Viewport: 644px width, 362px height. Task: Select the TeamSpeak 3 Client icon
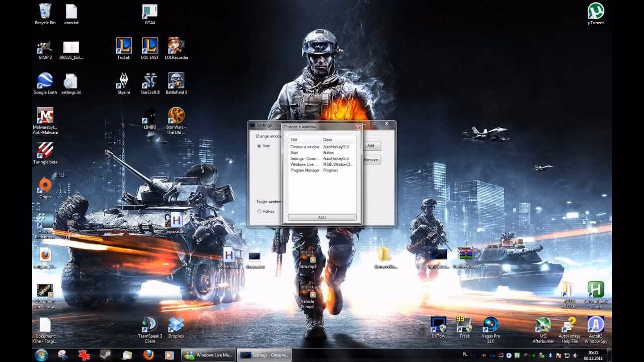[x=150, y=329]
